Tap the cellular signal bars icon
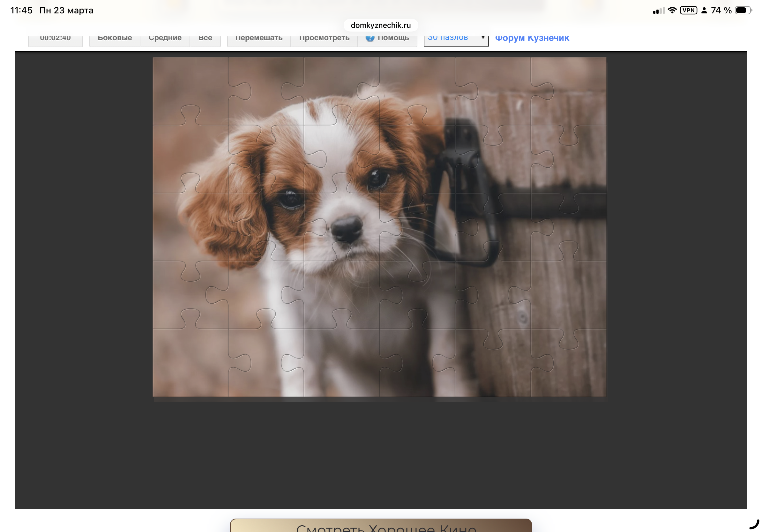The image size is (762, 532). [658, 11]
